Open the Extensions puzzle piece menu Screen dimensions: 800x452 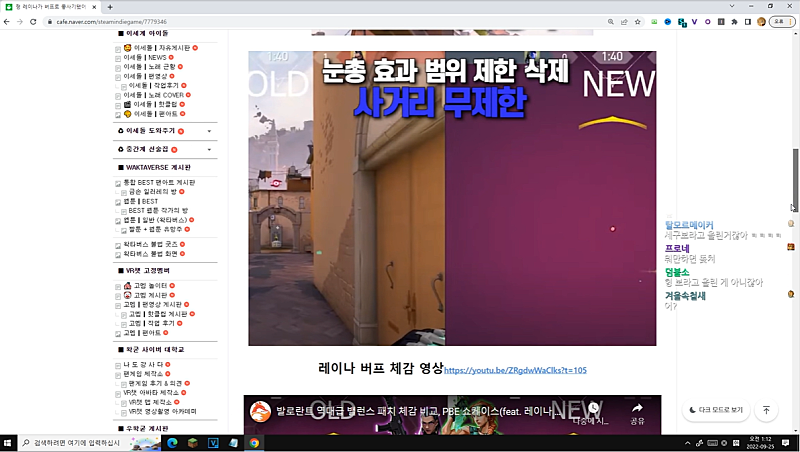[x=734, y=22]
